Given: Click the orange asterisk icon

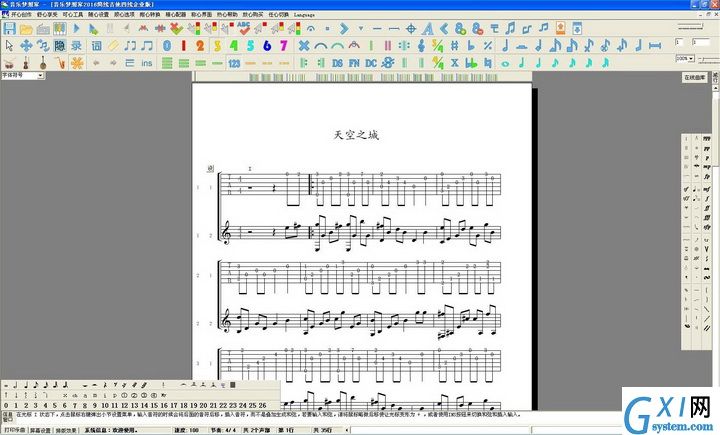Looking at the screenshot, I should (x=77, y=62).
